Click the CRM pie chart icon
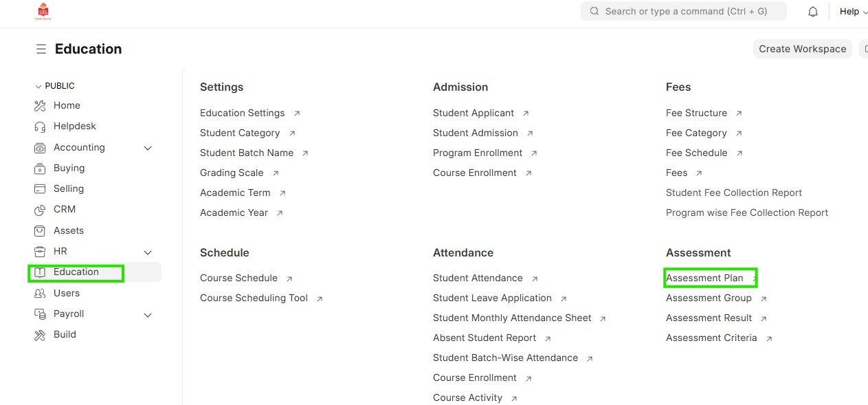Image resolution: width=868 pixels, height=405 pixels. point(40,209)
